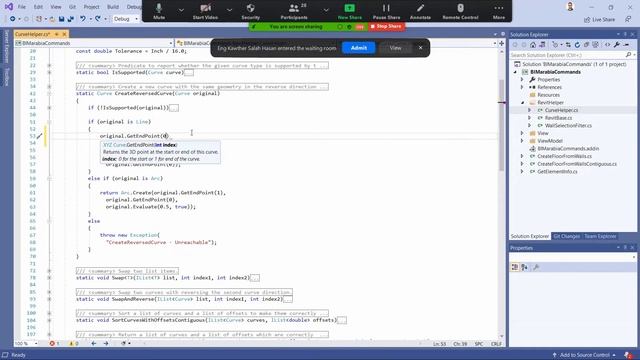
Task: Select CreateFloorFromWalls.cs file
Action: pyautogui.click(x=564, y=156)
